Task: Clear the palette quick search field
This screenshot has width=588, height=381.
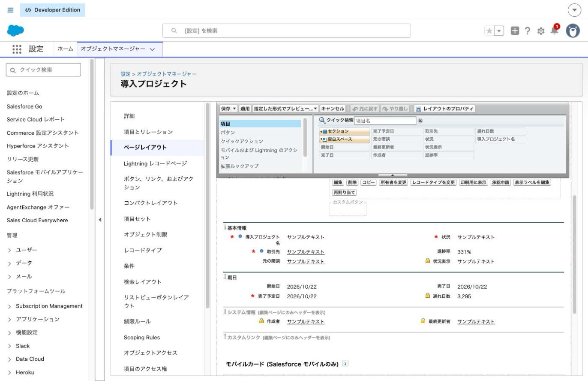Action: 420,121
